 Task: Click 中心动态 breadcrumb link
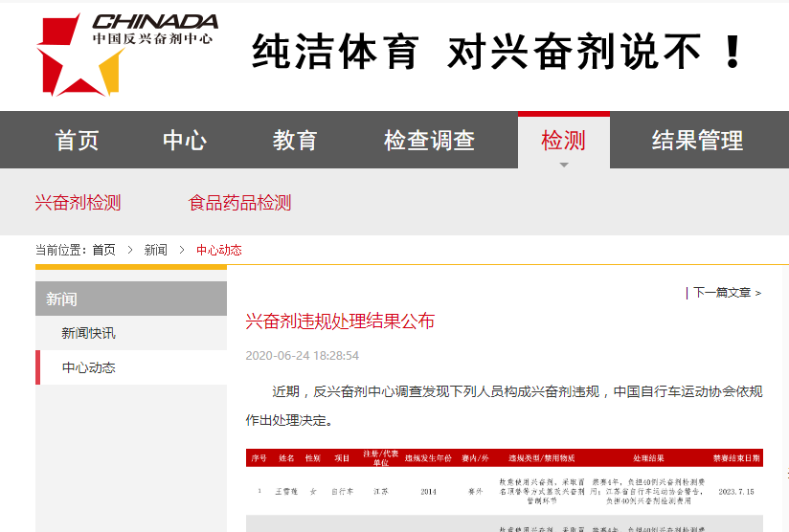[218, 250]
